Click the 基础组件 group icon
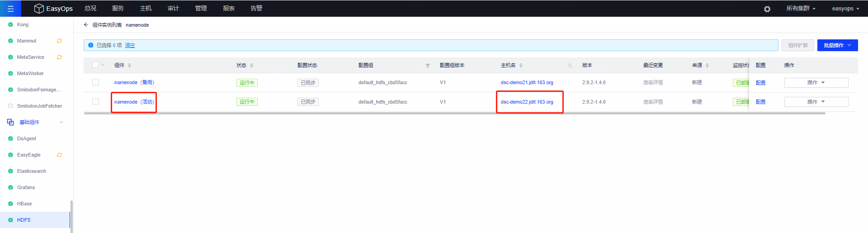 [x=10, y=122]
